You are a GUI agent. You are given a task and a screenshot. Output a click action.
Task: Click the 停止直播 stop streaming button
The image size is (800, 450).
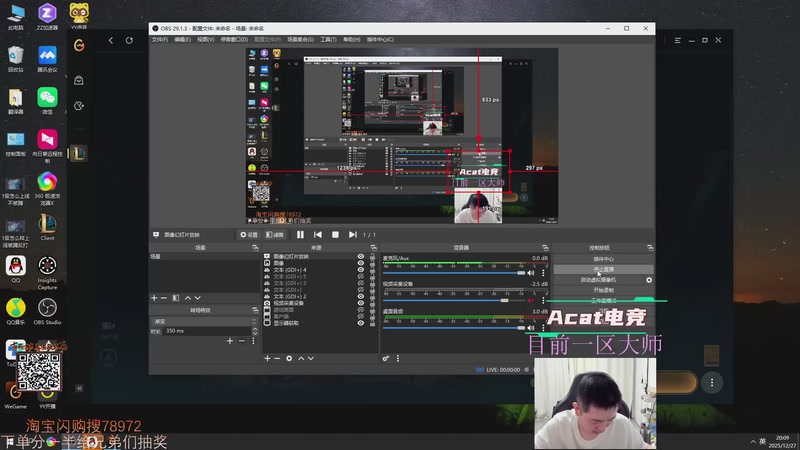[x=604, y=269]
